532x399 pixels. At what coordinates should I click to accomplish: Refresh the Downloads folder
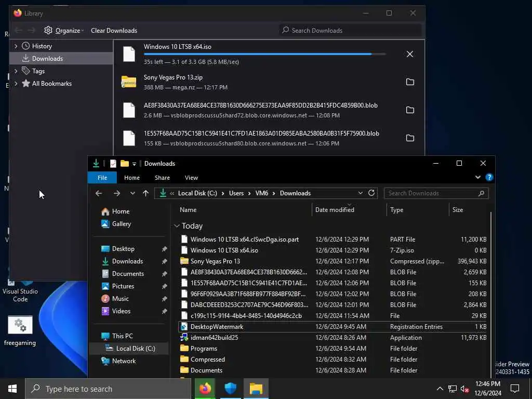pyautogui.click(x=371, y=193)
